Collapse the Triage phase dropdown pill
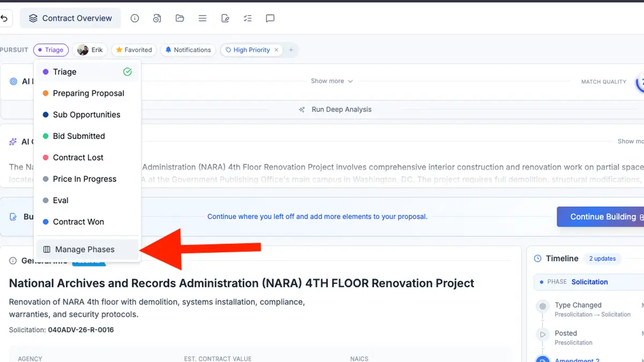The image size is (644, 362). point(51,50)
